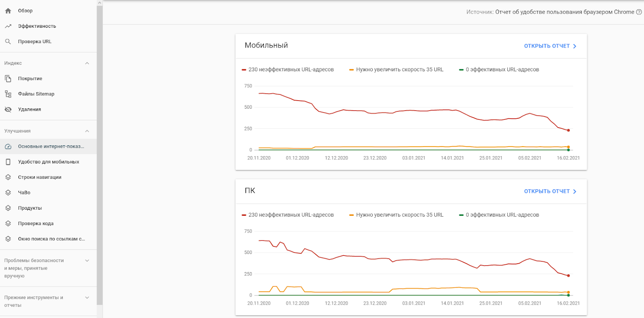Screen dimensions: 644x318
Task: Click the layers icon next to Продукты
Action: (x=8, y=208)
